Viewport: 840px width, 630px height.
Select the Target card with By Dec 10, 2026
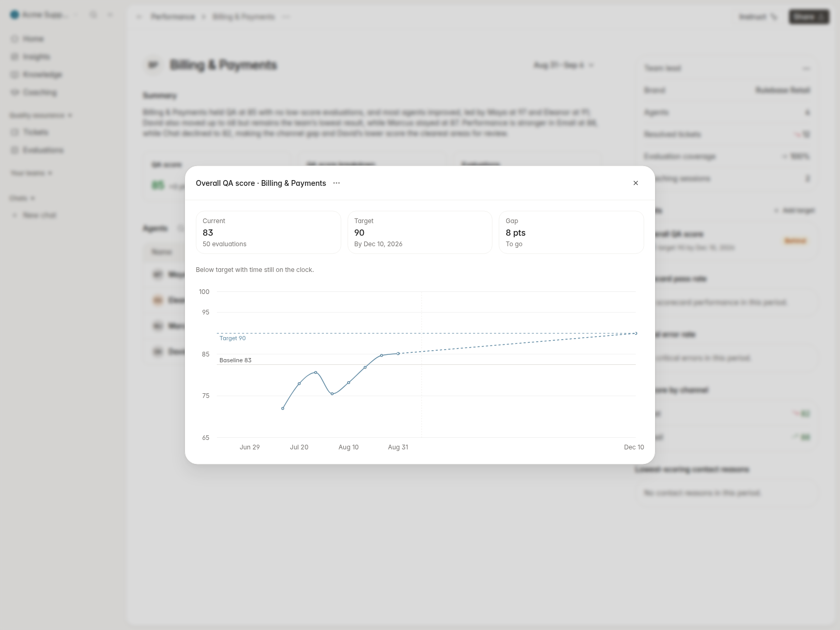point(420,233)
